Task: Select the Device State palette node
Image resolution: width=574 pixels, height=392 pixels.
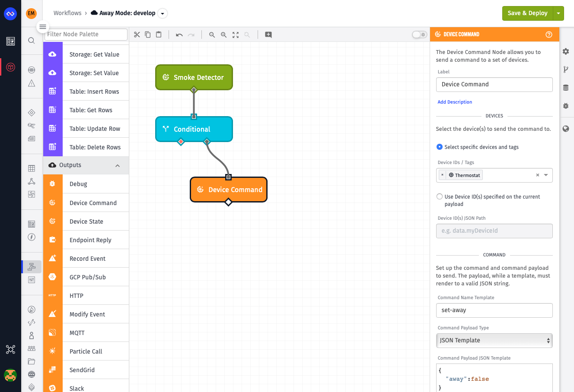Action: coord(86,221)
